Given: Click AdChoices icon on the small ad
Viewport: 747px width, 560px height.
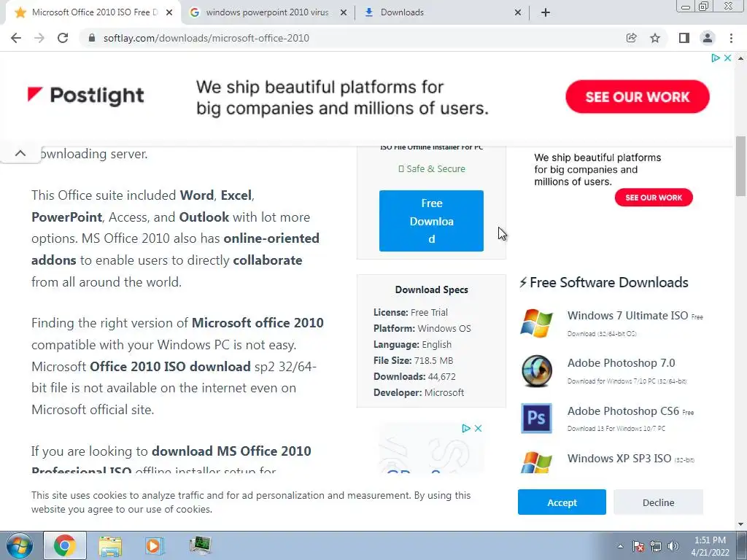Looking at the screenshot, I should click(466, 428).
